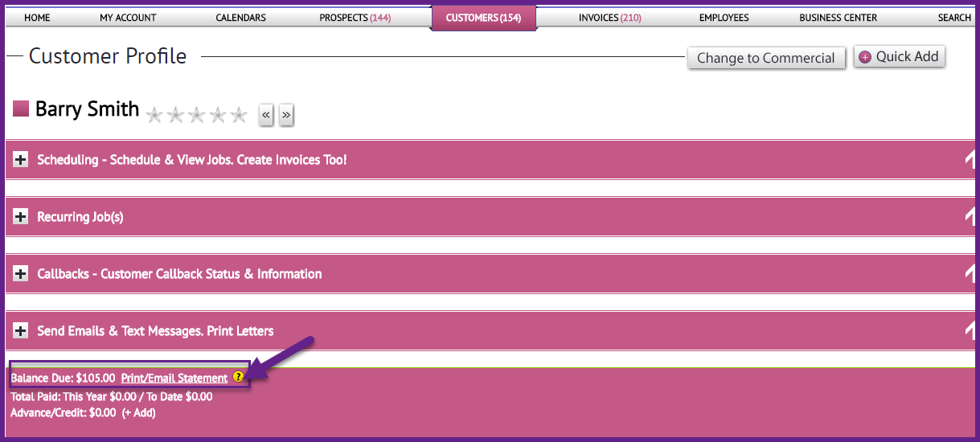Click the Scheduling section title text
This screenshot has width=980, height=442.
point(192,160)
